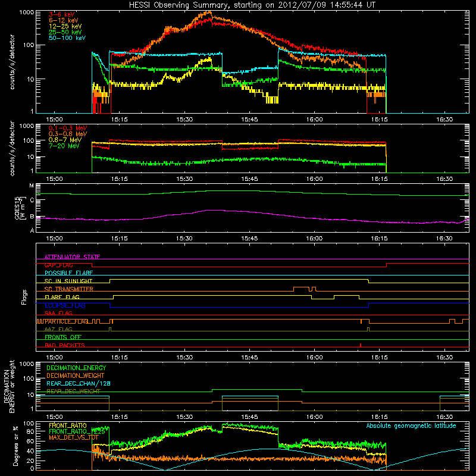
Task: Select the AAZ_FLAG label
Action: 58,329
